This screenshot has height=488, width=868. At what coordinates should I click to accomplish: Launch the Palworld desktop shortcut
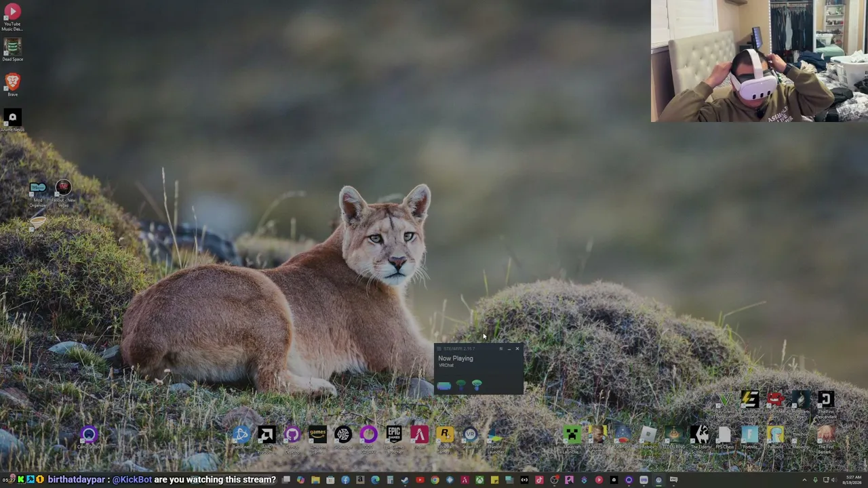click(x=775, y=438)
